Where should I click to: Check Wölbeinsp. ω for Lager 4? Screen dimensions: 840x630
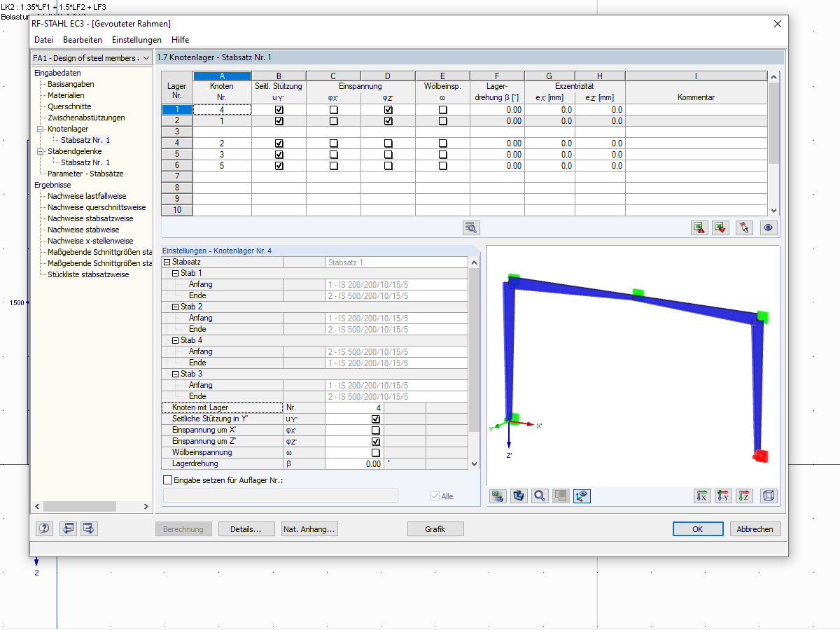click(443, 143)
